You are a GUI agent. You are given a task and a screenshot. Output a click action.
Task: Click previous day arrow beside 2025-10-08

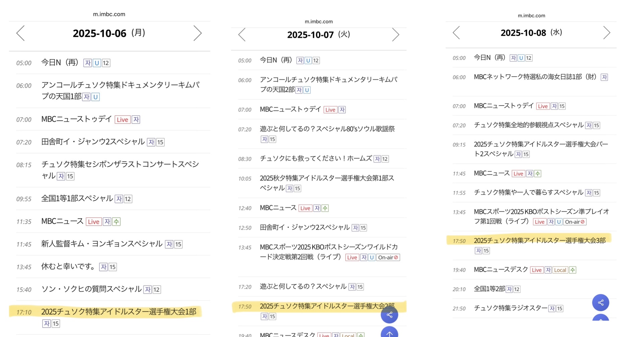coord(456,33)
